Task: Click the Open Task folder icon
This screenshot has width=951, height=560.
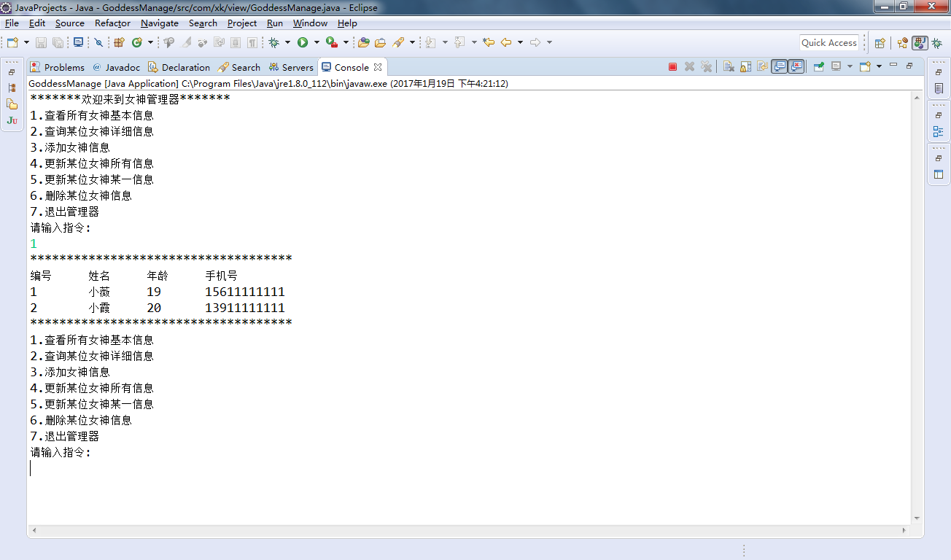Action: coord(380,42)
